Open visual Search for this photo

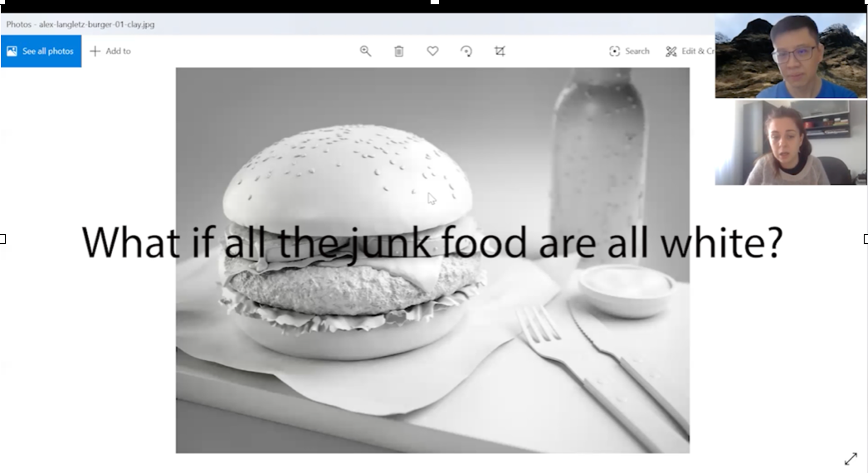(629, 51)
